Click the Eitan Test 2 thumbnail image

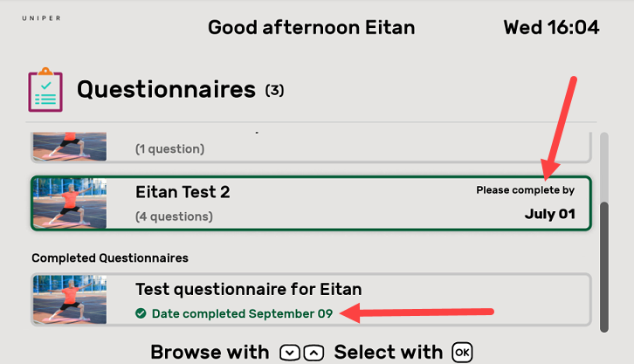(x=70, y=203)
